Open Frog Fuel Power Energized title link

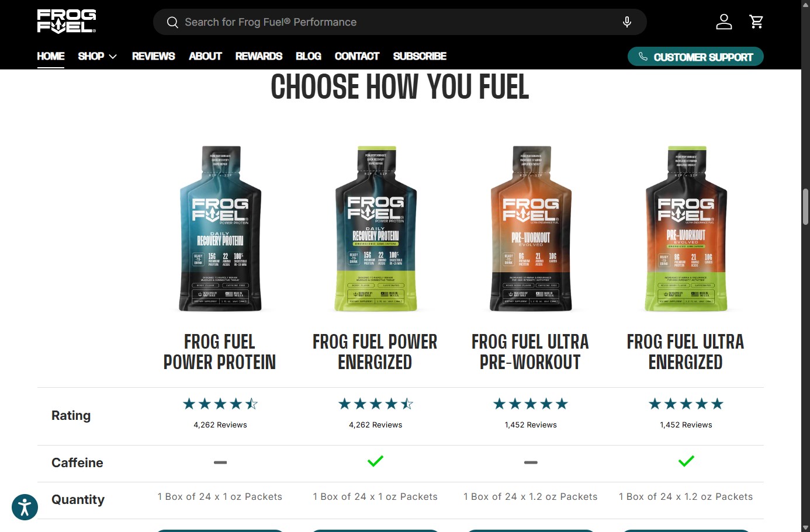click(x=375, y=352)
